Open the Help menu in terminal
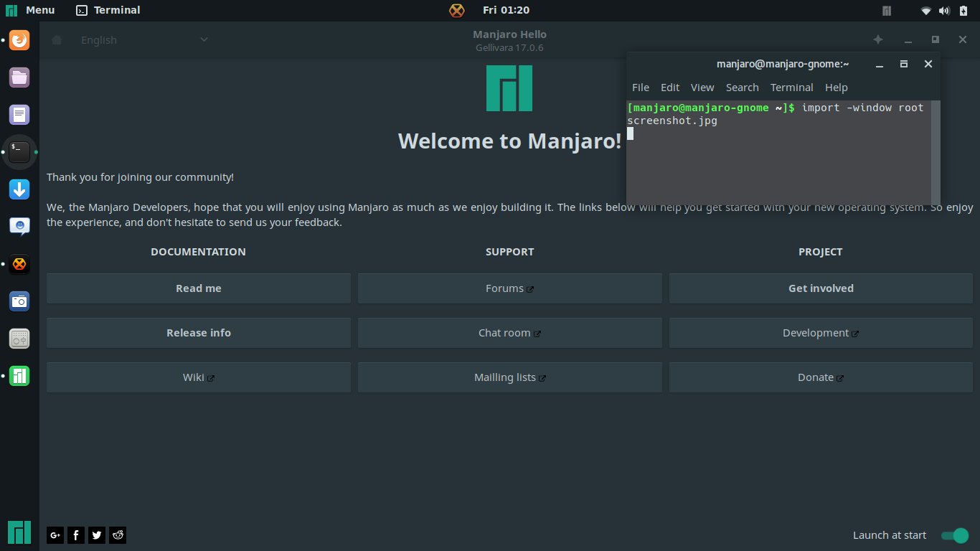 (x=837, y=88)
